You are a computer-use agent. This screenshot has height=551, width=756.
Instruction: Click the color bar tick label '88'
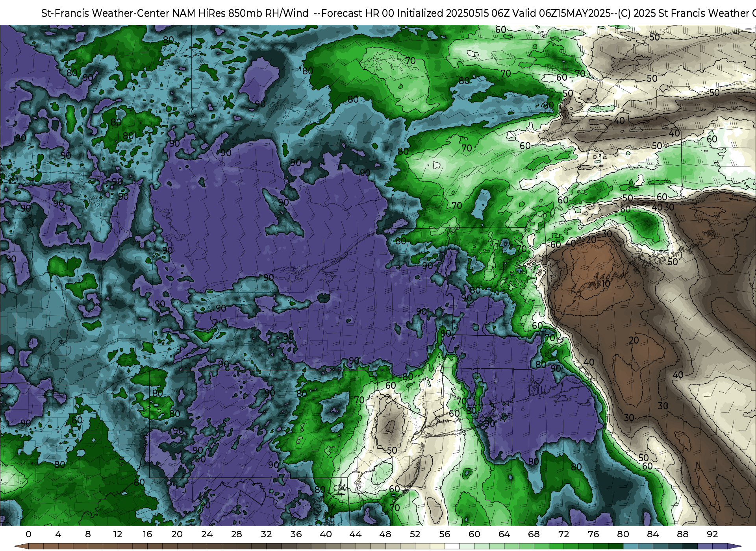(682, 534)
